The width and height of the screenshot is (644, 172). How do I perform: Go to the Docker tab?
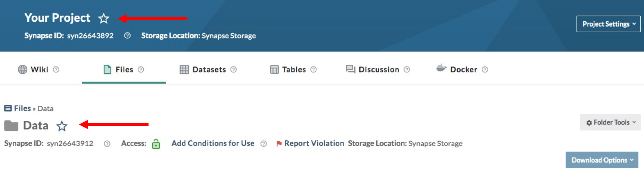click(463, 70)
